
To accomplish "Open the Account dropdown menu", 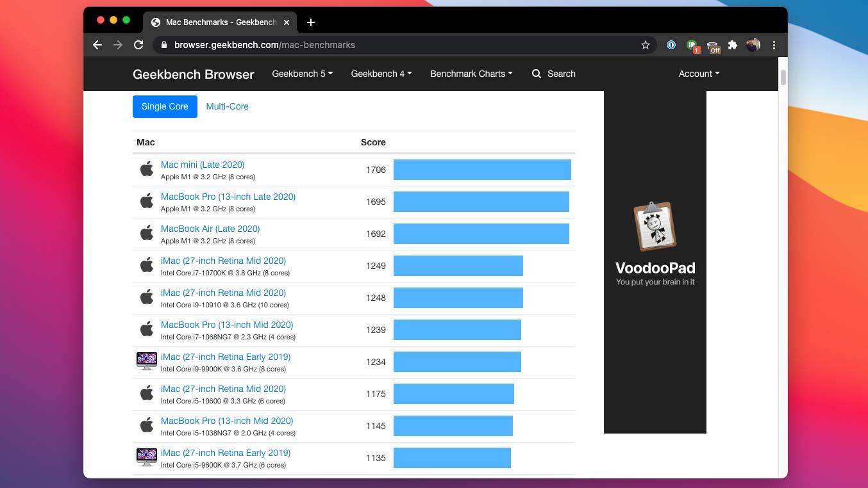I will [x=699, y=74].
